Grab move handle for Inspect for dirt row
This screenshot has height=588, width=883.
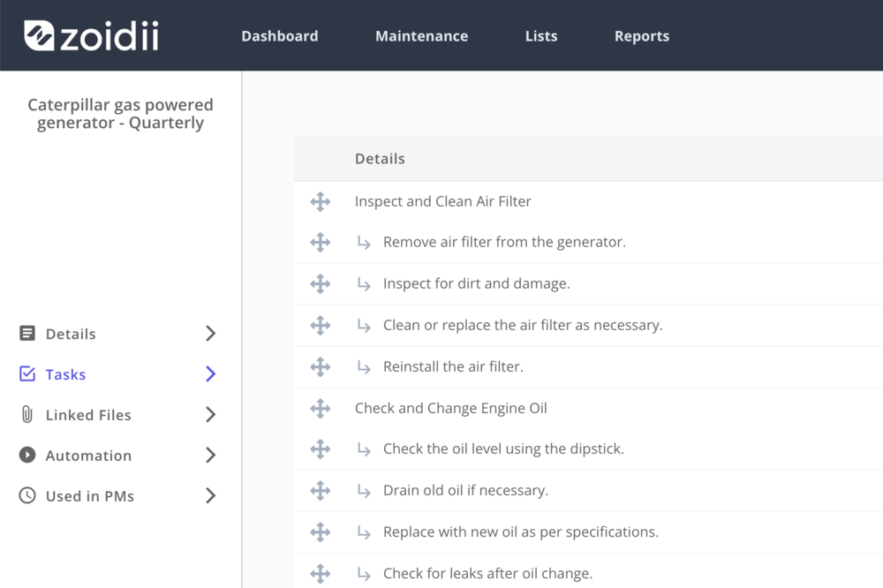point(321,284)
